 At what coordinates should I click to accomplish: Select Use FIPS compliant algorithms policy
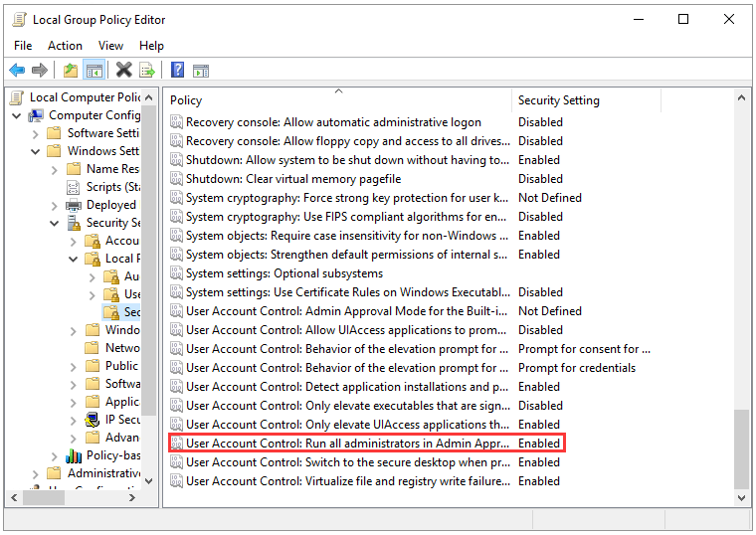click(x=366, y=217)
